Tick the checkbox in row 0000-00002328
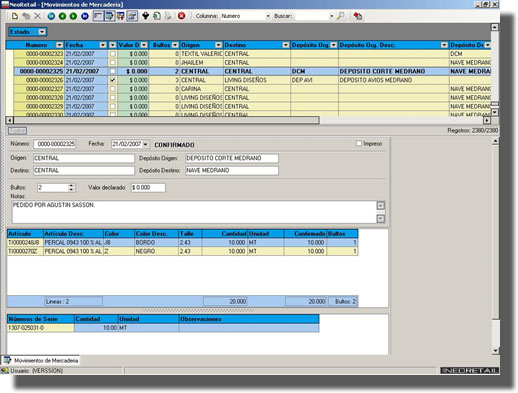518x393 pixels. [x=113, y=97]
